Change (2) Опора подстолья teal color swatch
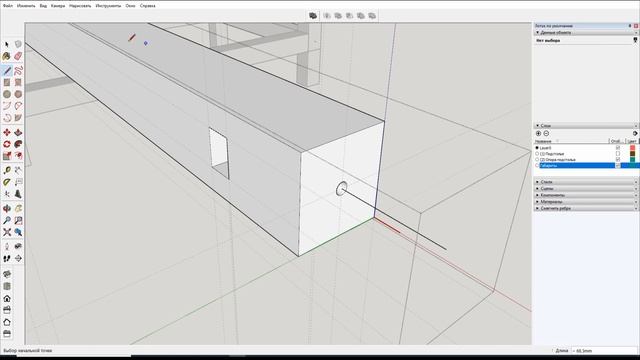 [x=632, y=160]
